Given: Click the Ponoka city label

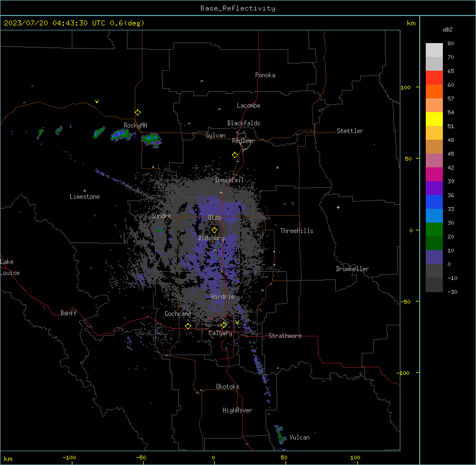Looking at the screenshot, I should [265, 75].
